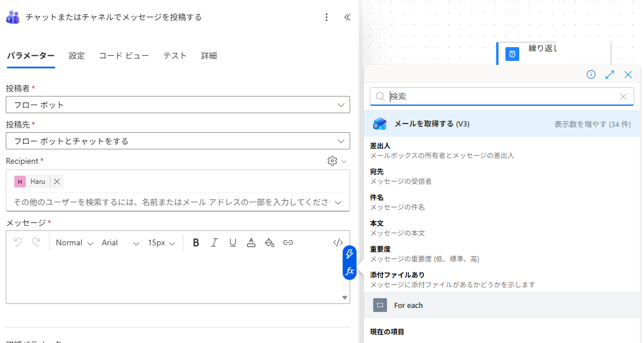
Task: Select the recurrence trigger clock icon
Action: point(512,54)
